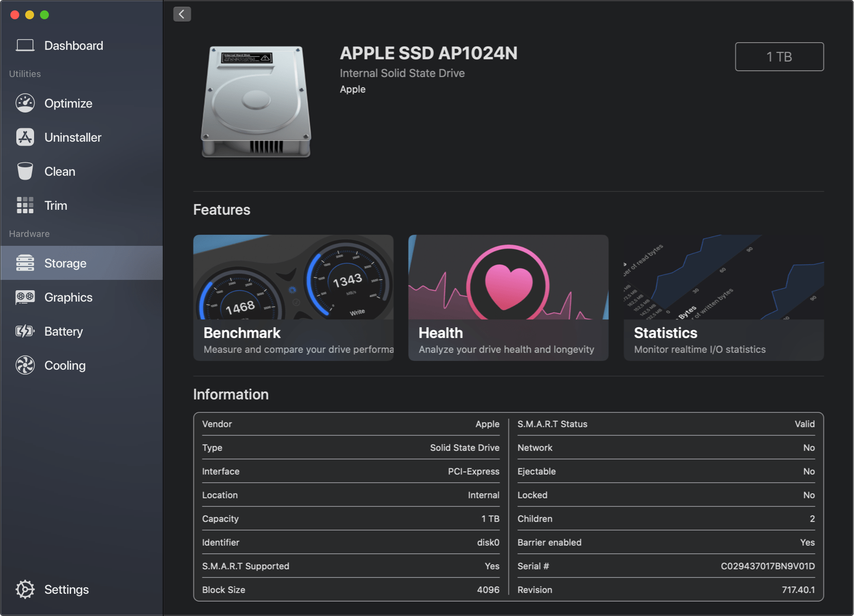Click the Block Size value 4096
Viewport: 854px width, 616px height.
(488, 590)
